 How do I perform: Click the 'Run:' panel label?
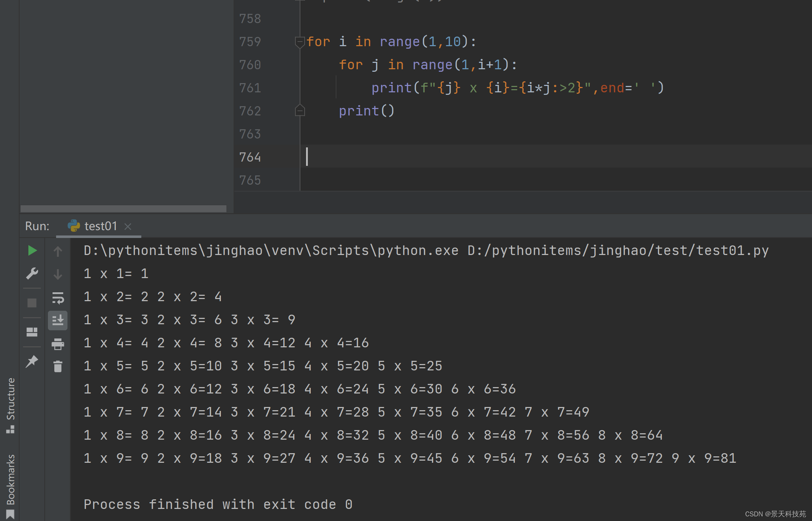click(37, 226)
